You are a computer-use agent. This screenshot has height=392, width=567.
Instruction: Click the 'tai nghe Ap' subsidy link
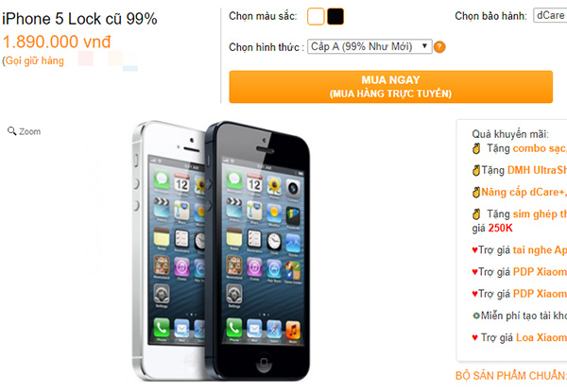pos(540,250)
